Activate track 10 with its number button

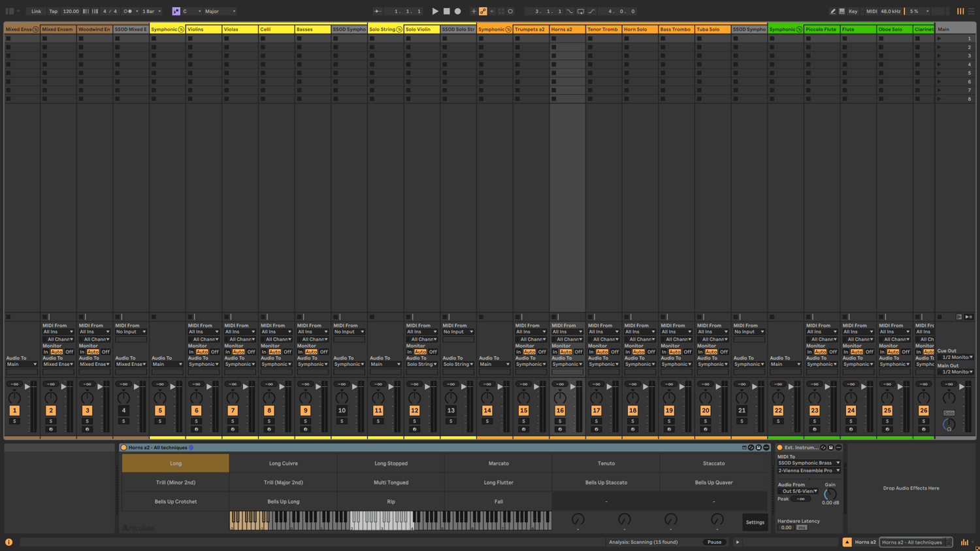click(342, 410)
